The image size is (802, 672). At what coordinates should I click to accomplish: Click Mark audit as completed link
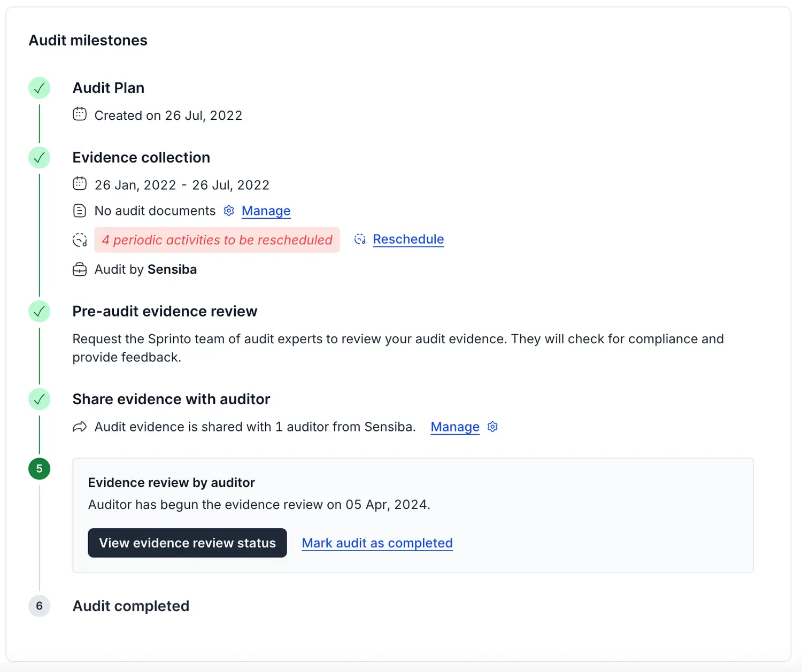(377, 543)
